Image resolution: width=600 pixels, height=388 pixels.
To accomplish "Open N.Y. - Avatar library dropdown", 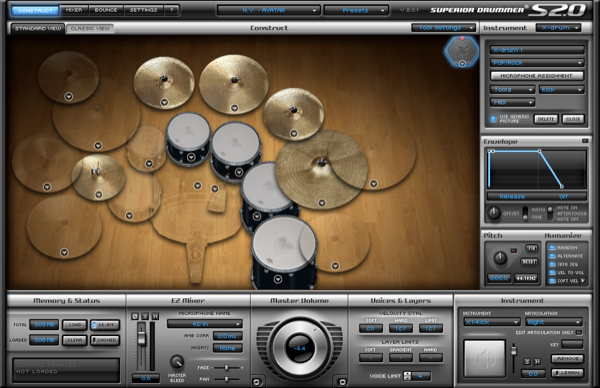I will tap(268, 10).
